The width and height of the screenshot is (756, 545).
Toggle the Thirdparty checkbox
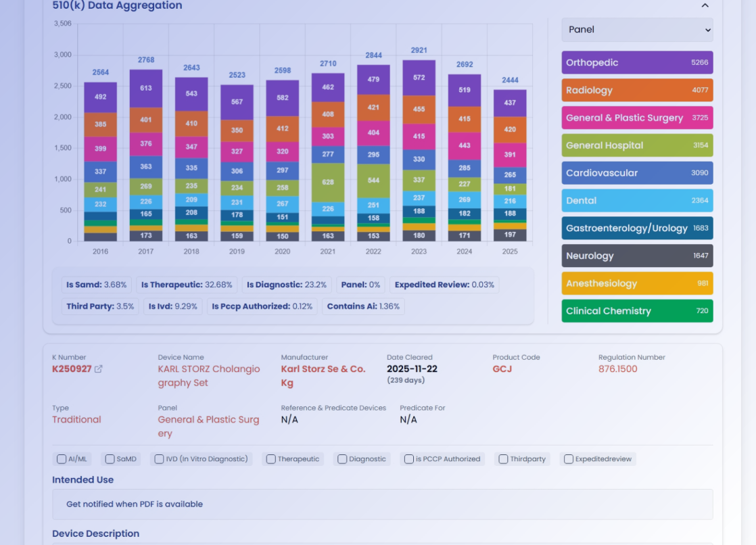[x=503, y=459]
